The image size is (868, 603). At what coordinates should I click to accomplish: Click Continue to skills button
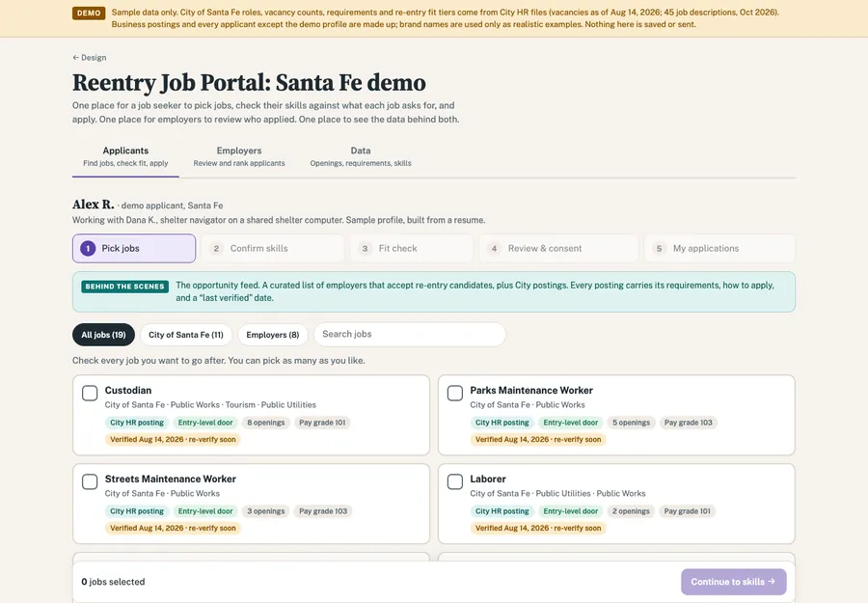734,582
